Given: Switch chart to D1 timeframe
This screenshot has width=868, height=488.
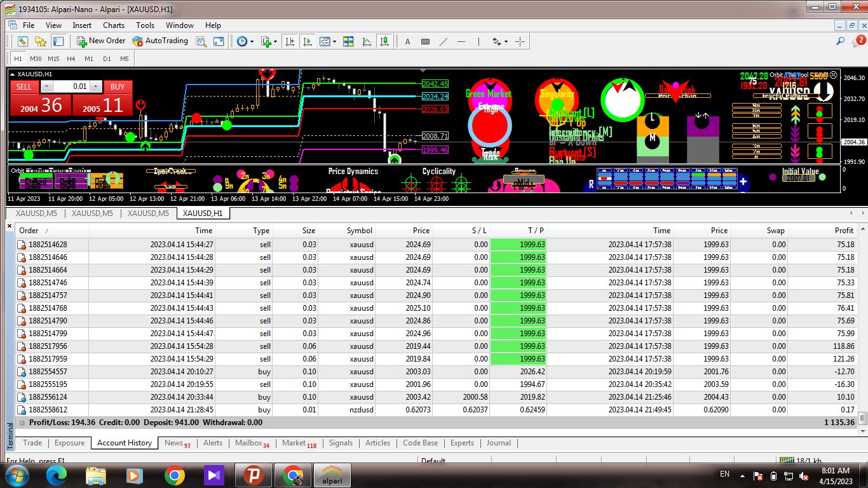Looking at the screenshot, I should click(x=107, y=59).
